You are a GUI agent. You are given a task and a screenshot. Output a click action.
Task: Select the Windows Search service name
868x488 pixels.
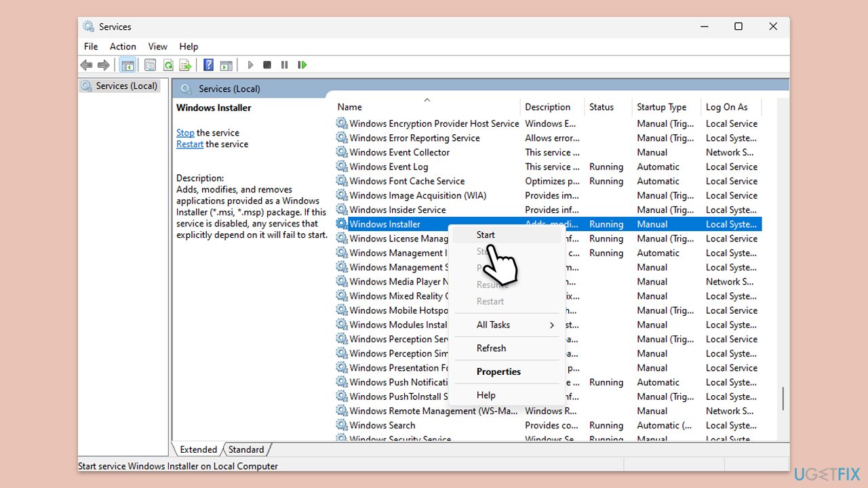(x=382, y=426)
